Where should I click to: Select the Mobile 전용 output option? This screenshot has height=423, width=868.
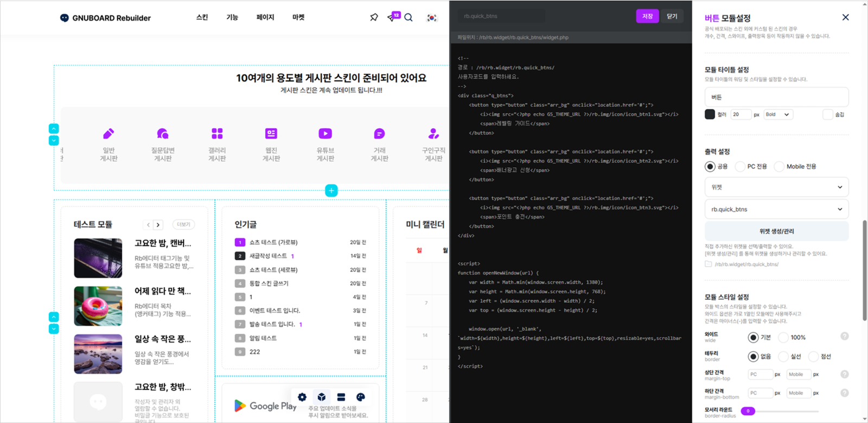[x=779, y=167]
